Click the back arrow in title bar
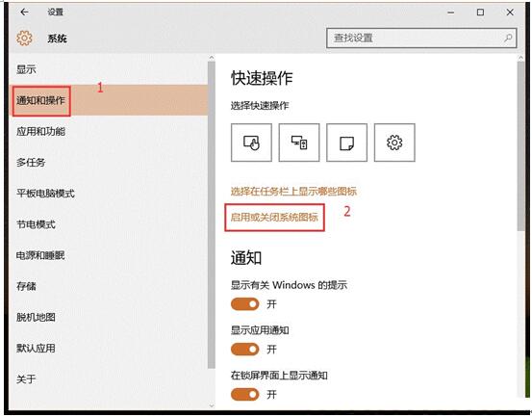The height and width of the screenshot is (417, 532). pyautogui.click(x=24, y=13)
